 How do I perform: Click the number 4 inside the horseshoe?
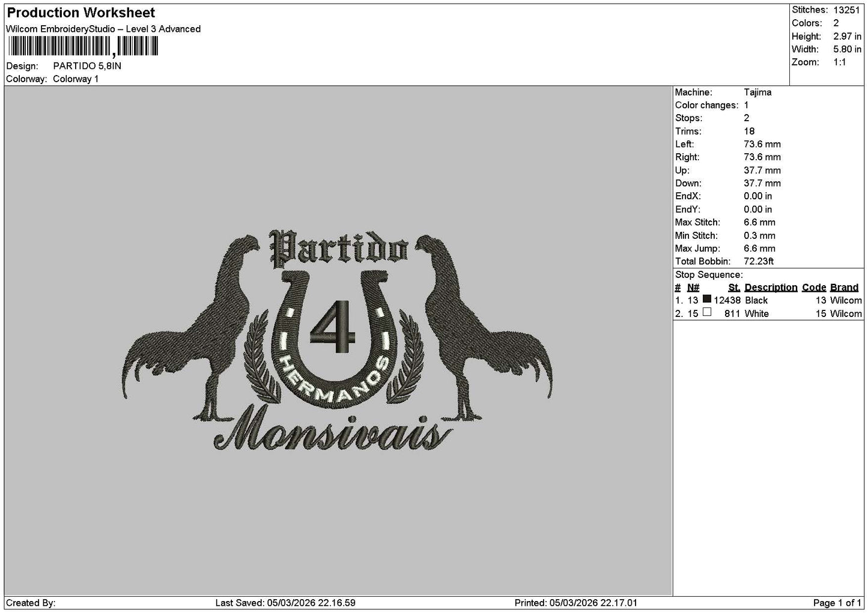point(332,328)
